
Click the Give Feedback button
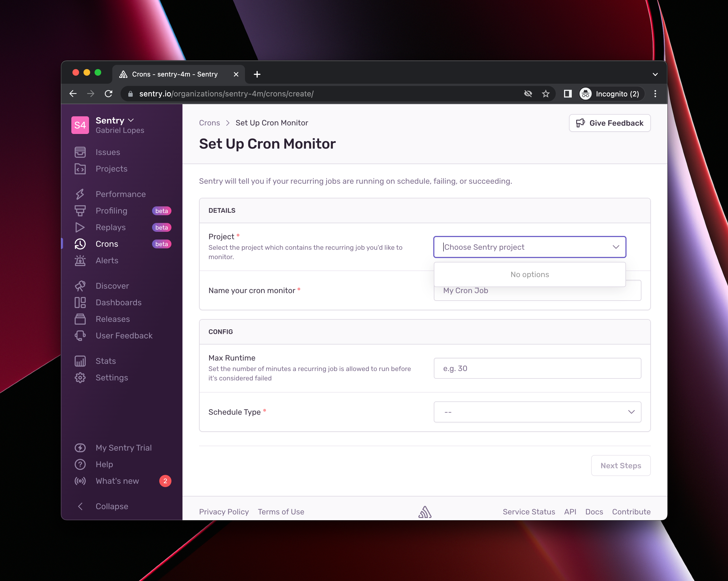click(x=609, y=123)
